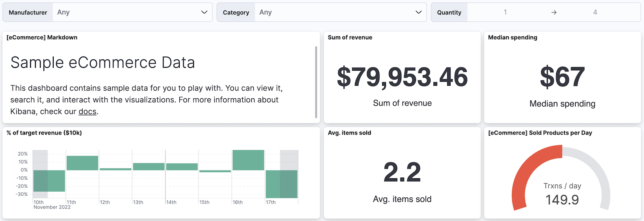
Task: Click the Sold Products per Day panel title
Action: pyautogui.click(x=540, y=133)
